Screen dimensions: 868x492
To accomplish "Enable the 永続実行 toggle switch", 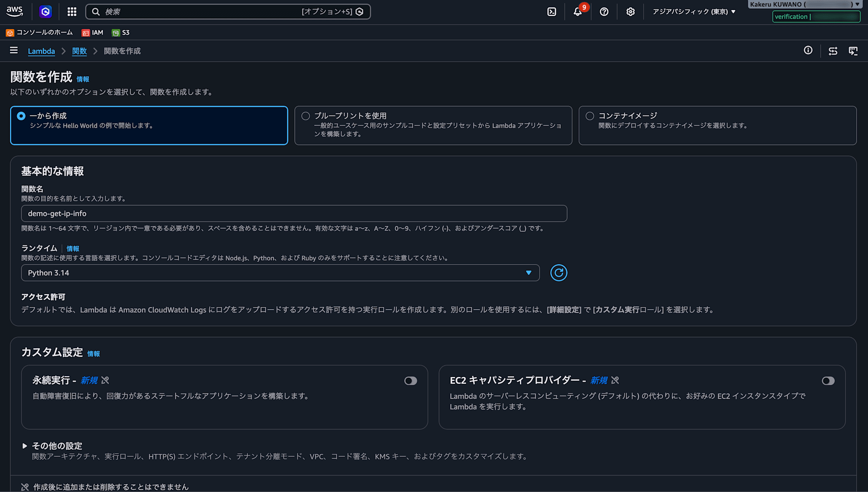I will (411, 381).
